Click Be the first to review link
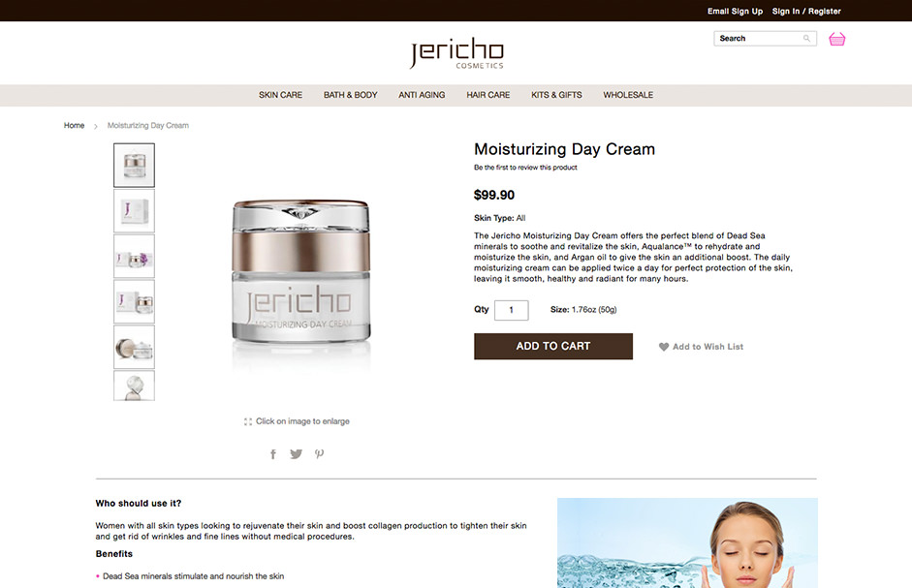Viewport: 912px width, 588px height. click(x=525, y=168)
